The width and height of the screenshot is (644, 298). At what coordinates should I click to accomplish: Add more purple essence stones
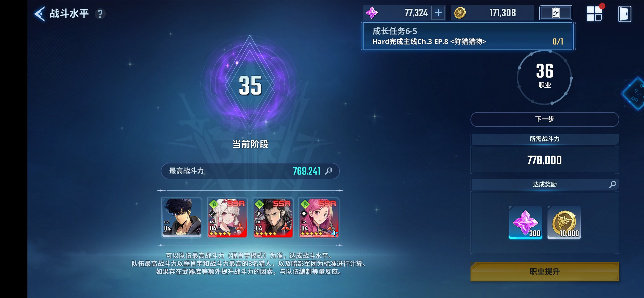click(438, 13)
